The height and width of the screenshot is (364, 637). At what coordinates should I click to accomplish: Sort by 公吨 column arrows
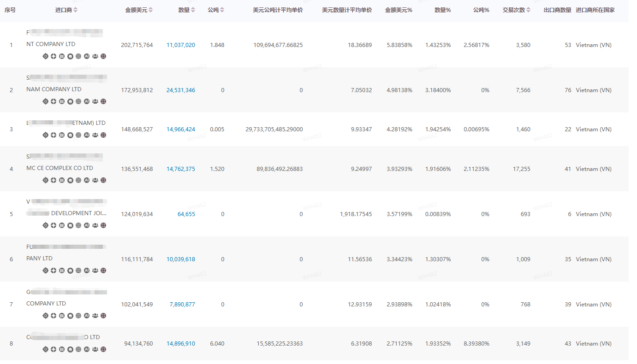coord(222,10)
